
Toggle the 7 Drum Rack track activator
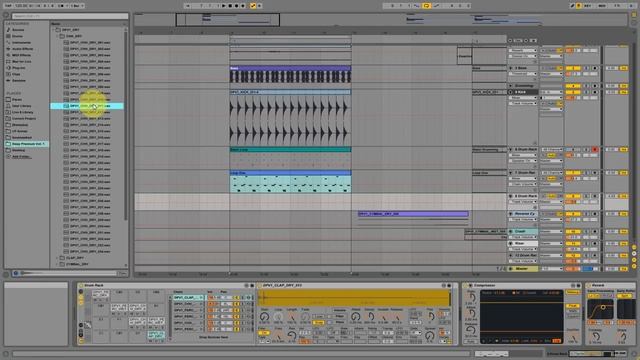tap(573, 173)
